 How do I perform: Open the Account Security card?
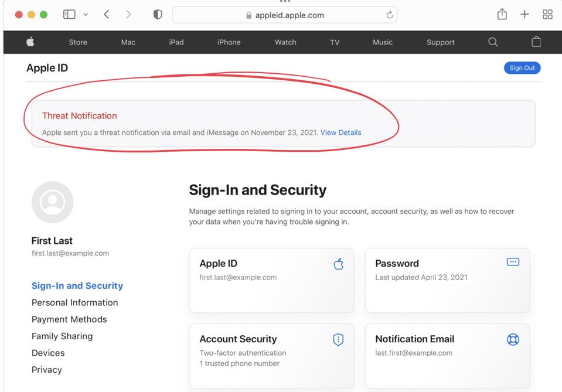pos(271,355)
